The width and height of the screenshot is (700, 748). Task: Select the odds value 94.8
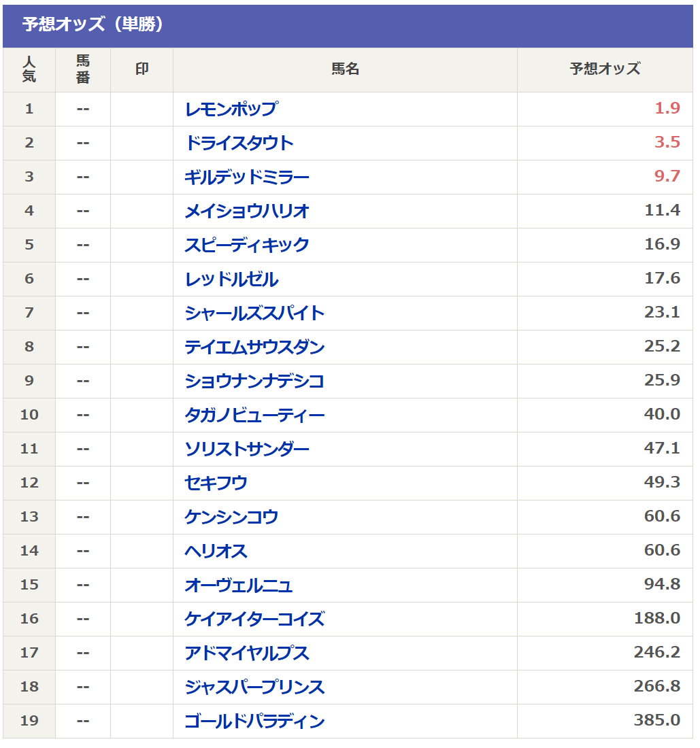click(663, 584)
